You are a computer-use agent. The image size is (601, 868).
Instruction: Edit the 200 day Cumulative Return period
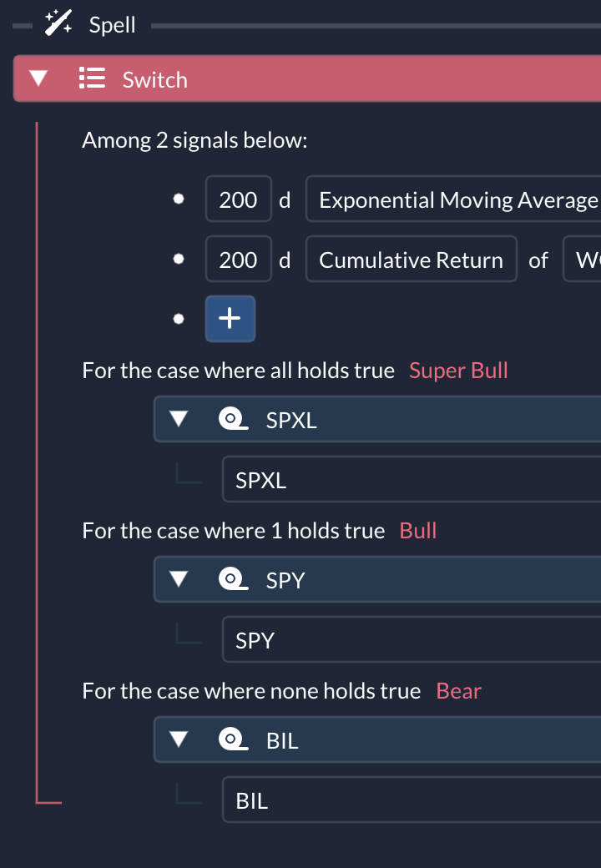[239, 259]
